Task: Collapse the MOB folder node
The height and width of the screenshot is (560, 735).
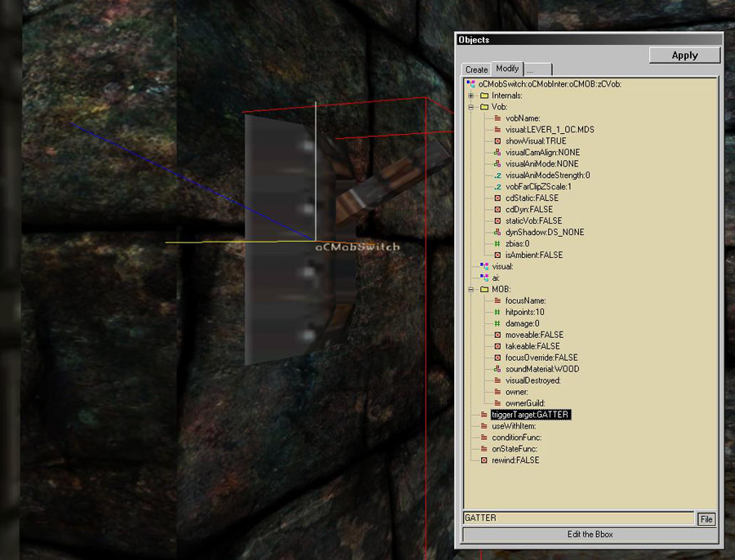Action: (x=470, y=289)
